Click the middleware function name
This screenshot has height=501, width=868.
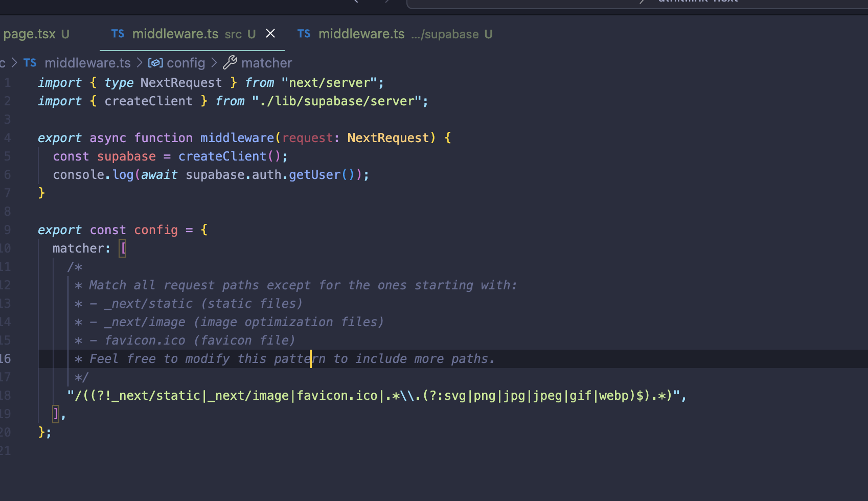pyautogui.click(x=237, y=138)
